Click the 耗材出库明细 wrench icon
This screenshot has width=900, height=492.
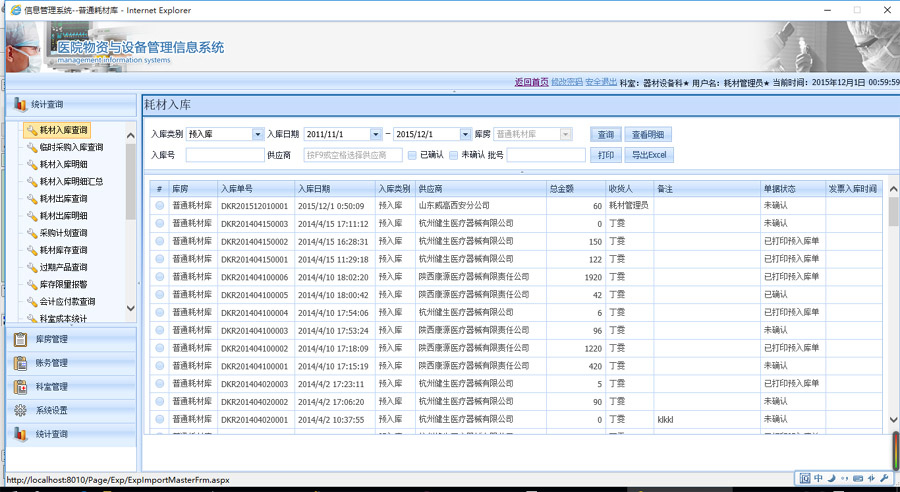(x=32, y=216)
